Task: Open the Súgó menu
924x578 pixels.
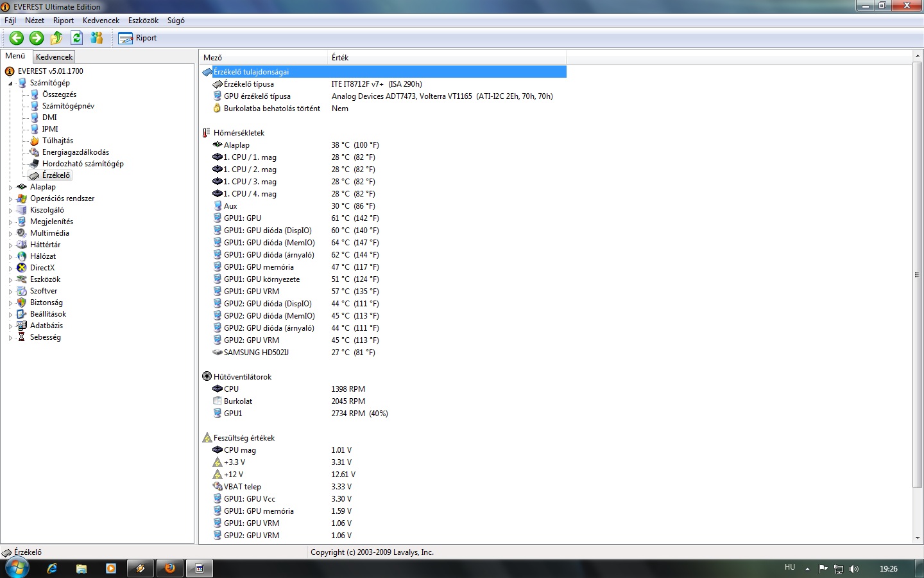Action: pyautogui.click(x=176, y=21)
